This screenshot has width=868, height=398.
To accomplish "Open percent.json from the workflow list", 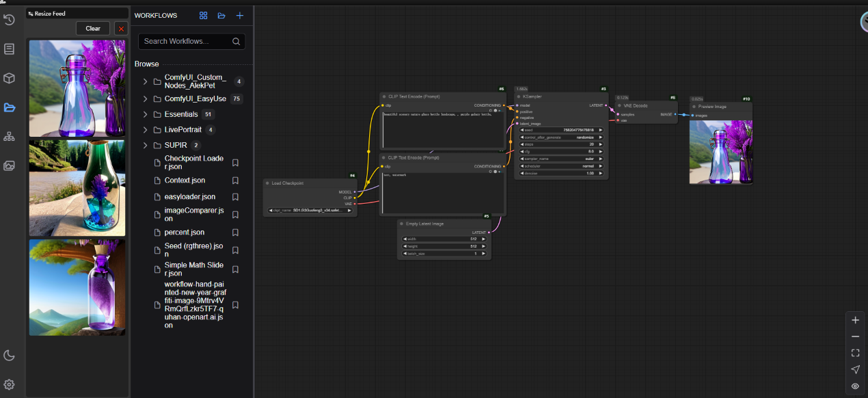I will (x=185, y=233).
